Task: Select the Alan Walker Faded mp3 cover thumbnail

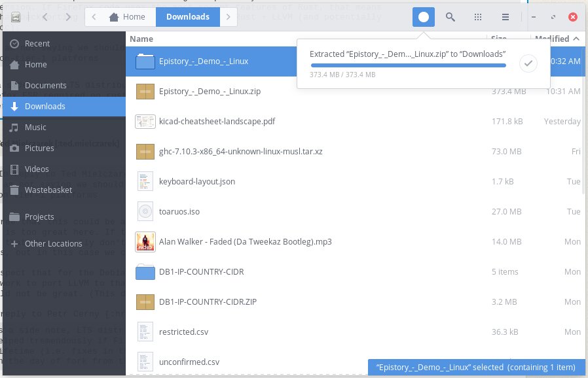Action: [145, 241]
